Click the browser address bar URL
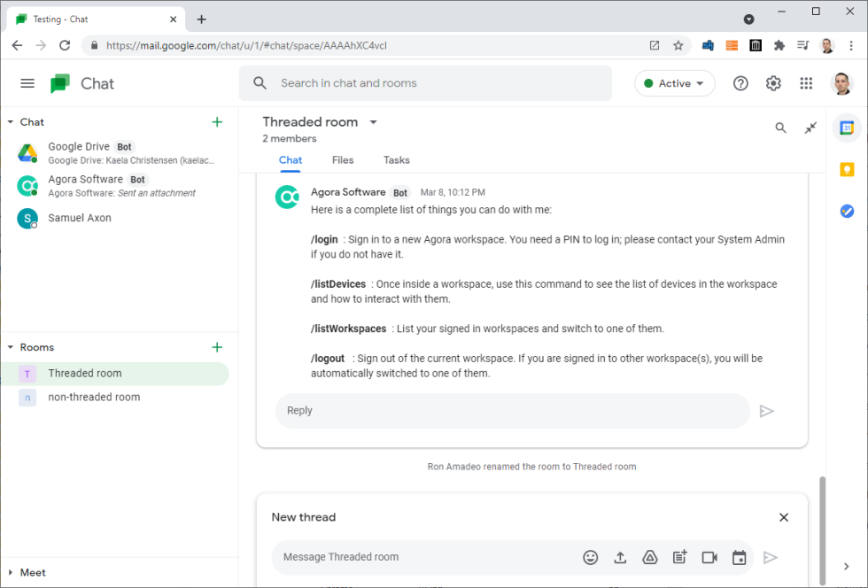The height and width of the screenshot is (588, 868). pyautogui.click(x=246, y=45)
